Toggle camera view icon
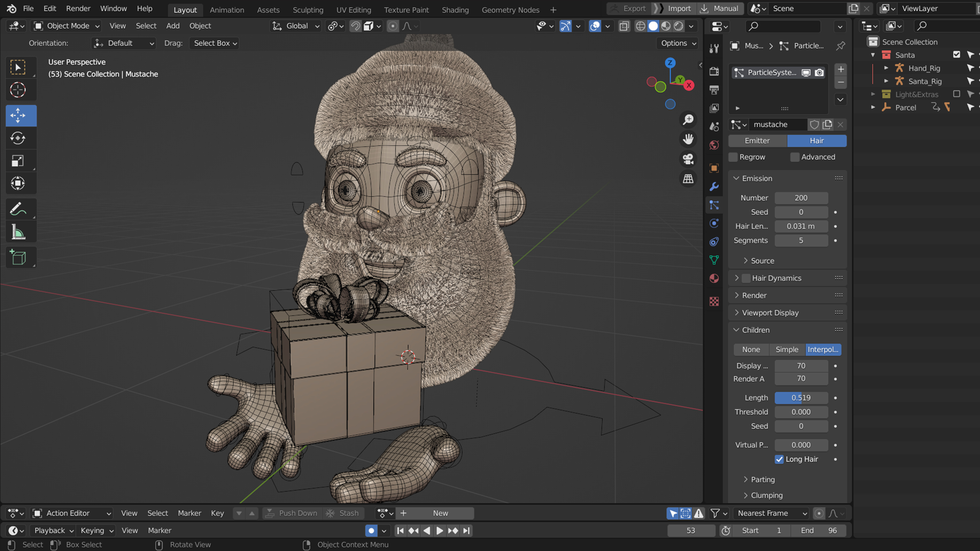Image resolution: width=980 pixels, height=551 pixels. point(688,159)
